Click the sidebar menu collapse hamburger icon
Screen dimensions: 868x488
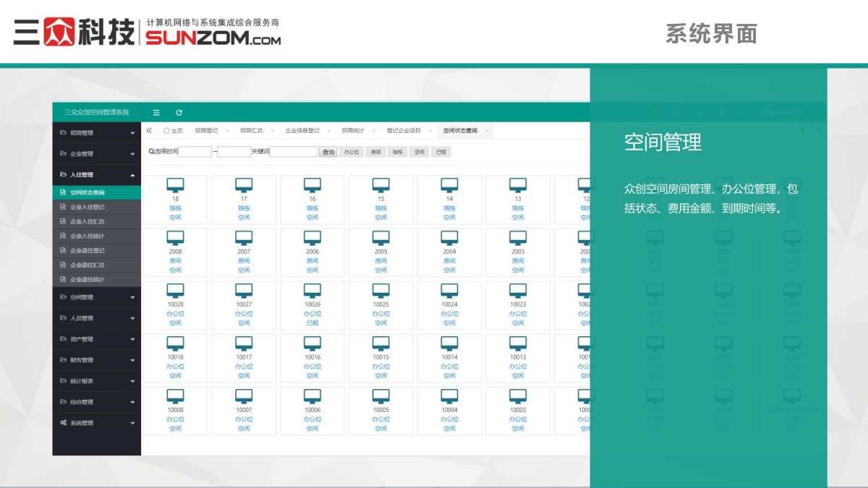156,113
